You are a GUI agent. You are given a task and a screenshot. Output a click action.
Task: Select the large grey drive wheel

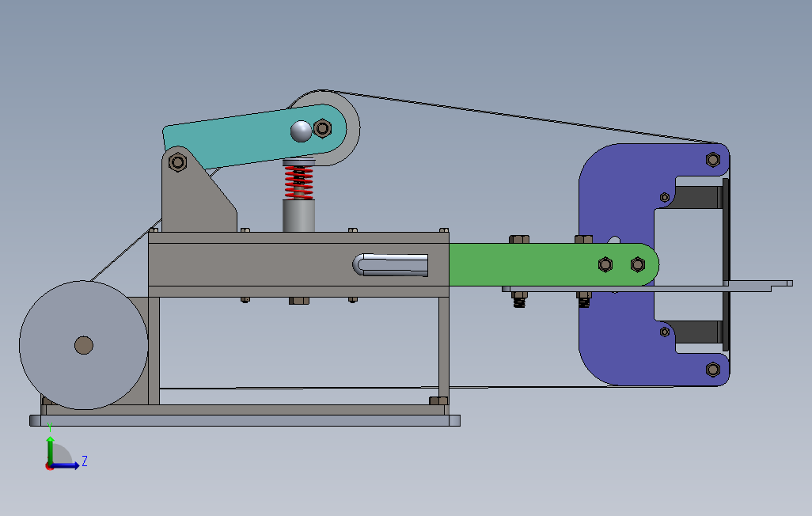click(83, 345)
